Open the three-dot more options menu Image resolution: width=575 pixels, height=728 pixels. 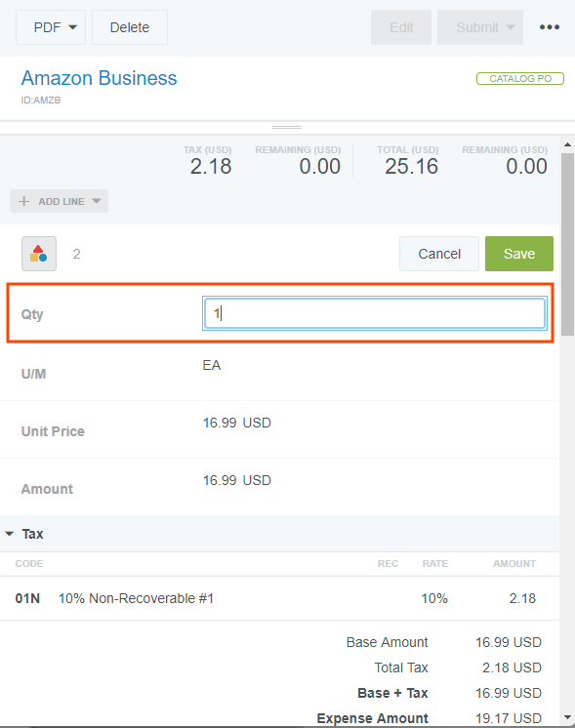coord(549,27)
